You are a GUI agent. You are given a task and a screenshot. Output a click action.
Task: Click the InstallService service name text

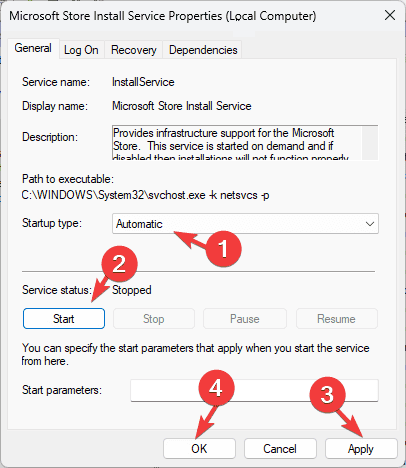click(x=143, y=82)
